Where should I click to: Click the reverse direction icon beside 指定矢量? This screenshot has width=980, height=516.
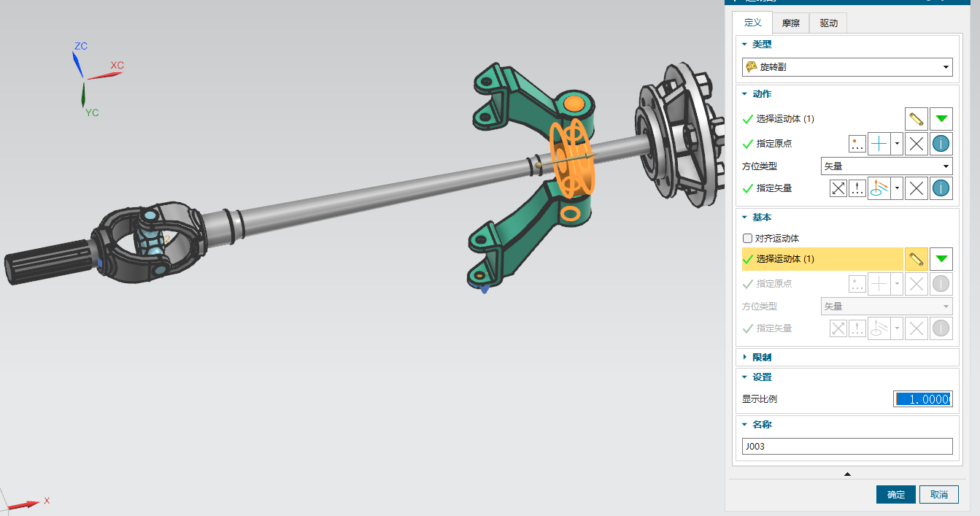[838, 188]
